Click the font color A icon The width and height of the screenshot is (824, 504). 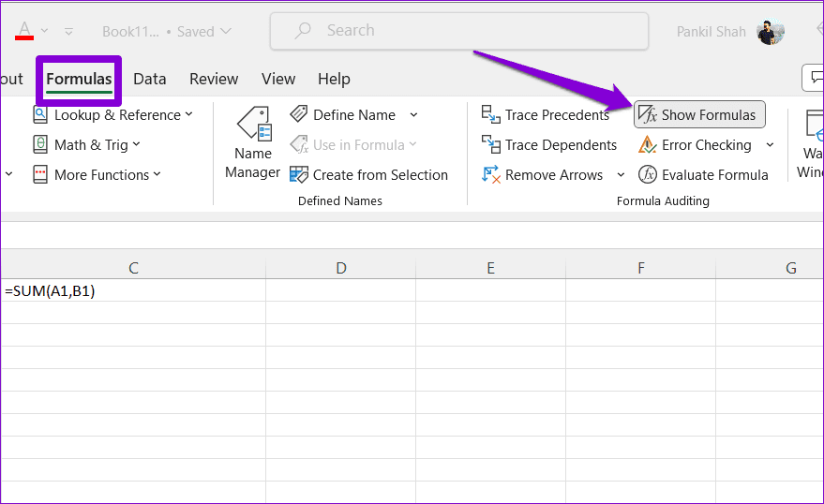click(x=24, y=31)
